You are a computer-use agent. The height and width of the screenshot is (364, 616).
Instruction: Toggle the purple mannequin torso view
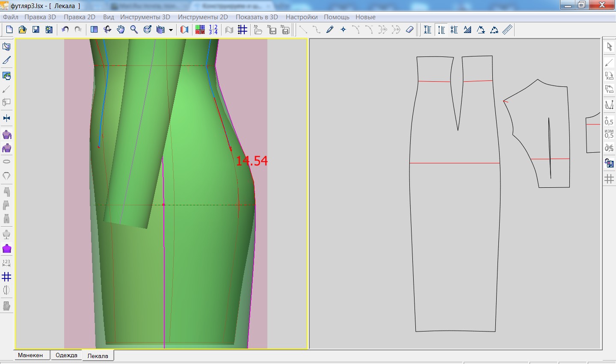(x=7, y=249)
